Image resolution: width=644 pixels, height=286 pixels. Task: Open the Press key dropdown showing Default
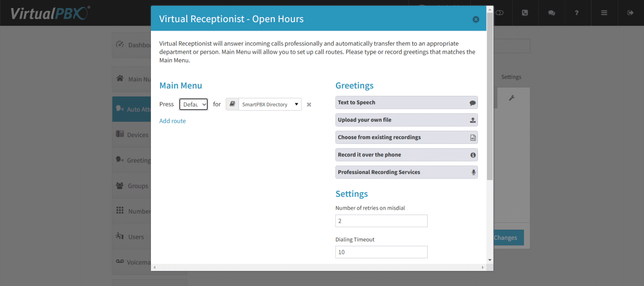194,105
